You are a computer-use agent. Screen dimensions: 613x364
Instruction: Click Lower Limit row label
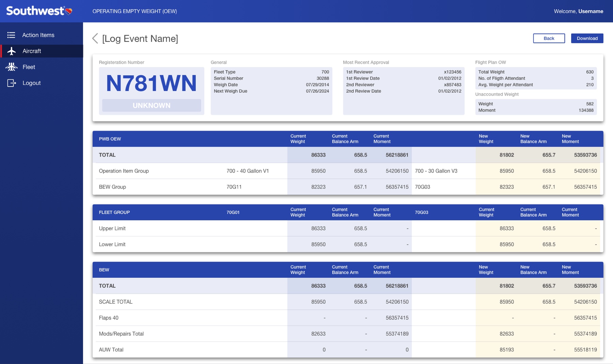click(x=112, y=244)
